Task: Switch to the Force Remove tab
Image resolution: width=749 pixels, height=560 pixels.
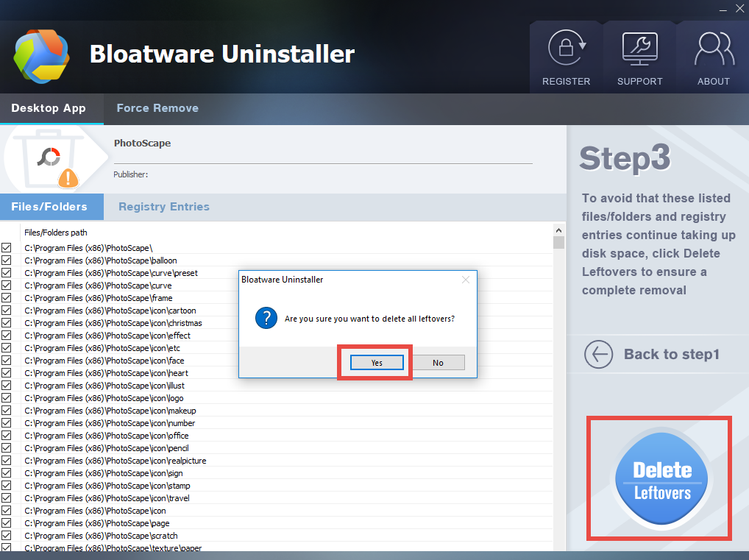Action: tap(157, 108)
